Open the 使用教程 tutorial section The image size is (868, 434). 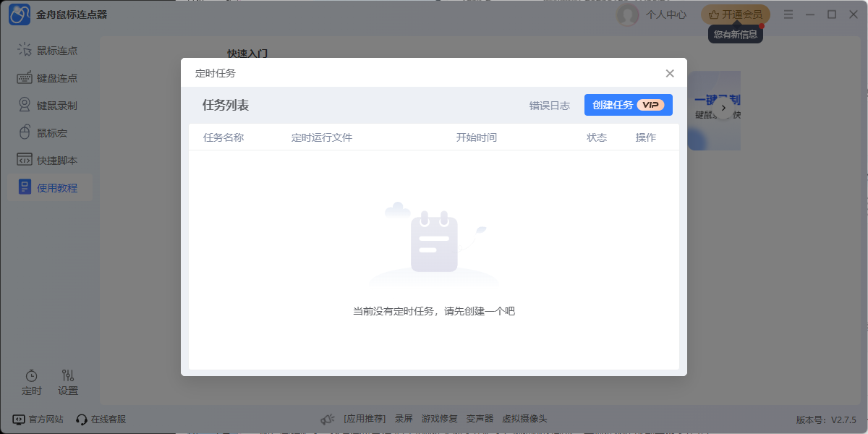51,187
